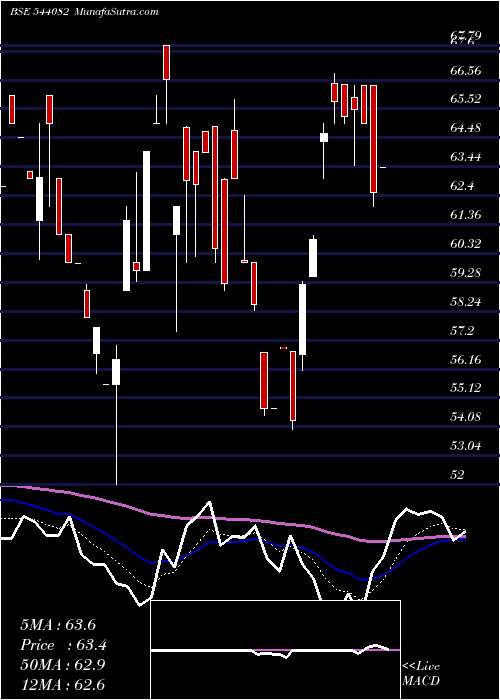
Task: Click the 12MA : 62.6 value
Action: [63, 684]
